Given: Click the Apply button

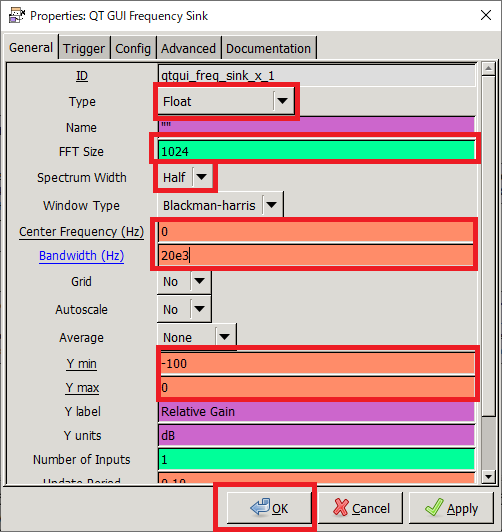Looking at the screenshot, I should point(451,508).
